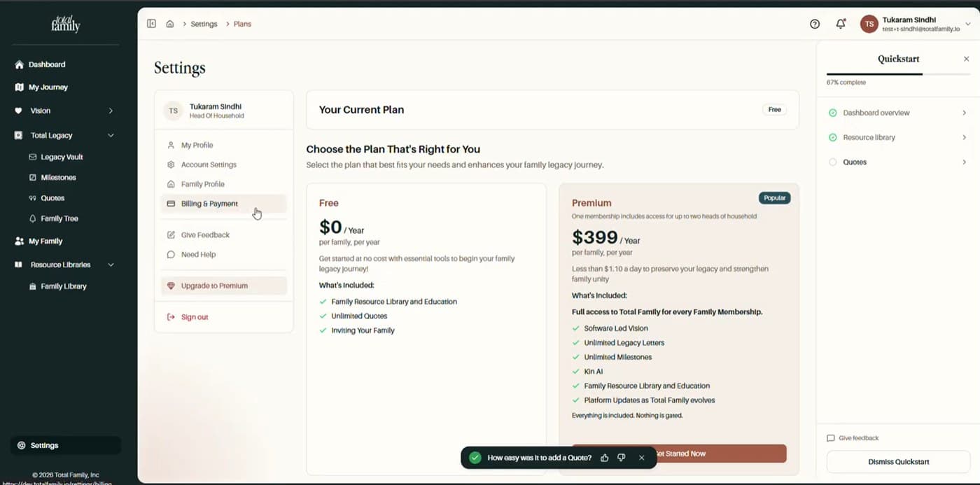
Task: Click the unchecked Quotes quickstart circle
Action: coord(833,162)
